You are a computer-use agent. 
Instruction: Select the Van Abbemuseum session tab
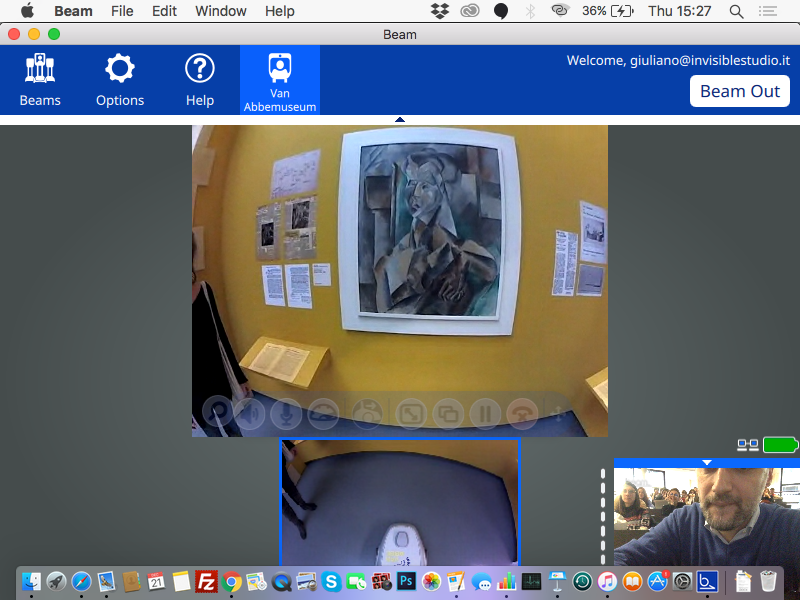(x=280, y=81)
